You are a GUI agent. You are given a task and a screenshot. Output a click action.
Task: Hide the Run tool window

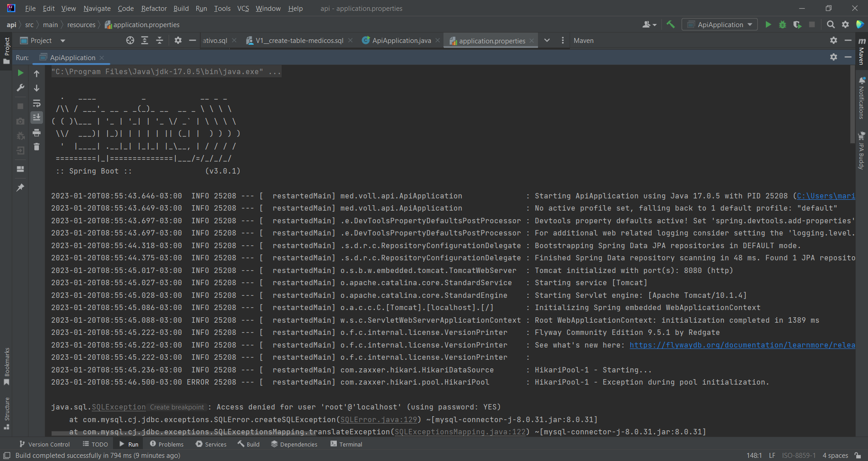point(848,57)
